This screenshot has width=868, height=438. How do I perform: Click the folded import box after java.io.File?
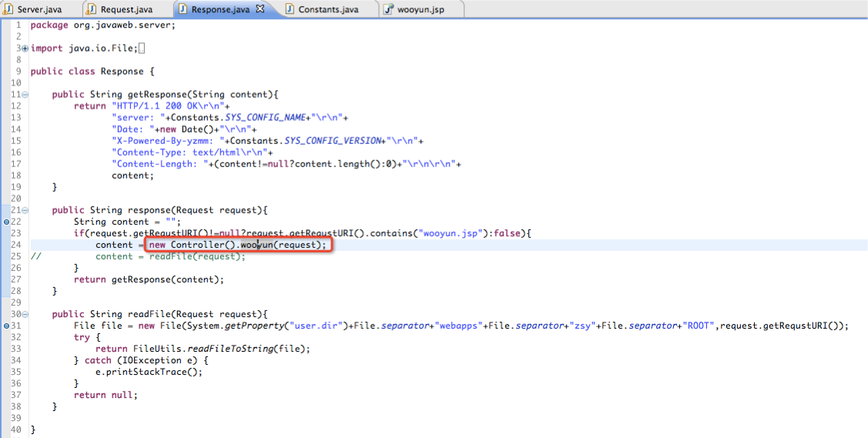pyautogui.click(x=142, y=48)
